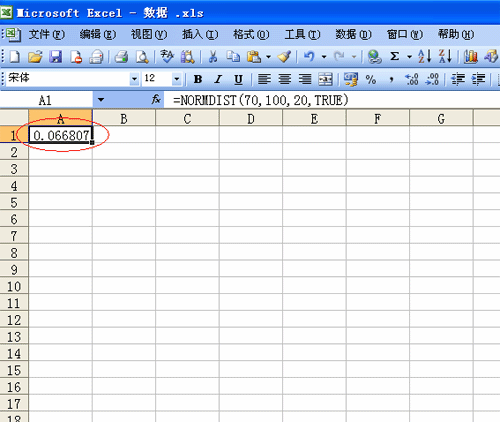
Task: Sort ascending with the A-Z icon
Action: (424, 56)
